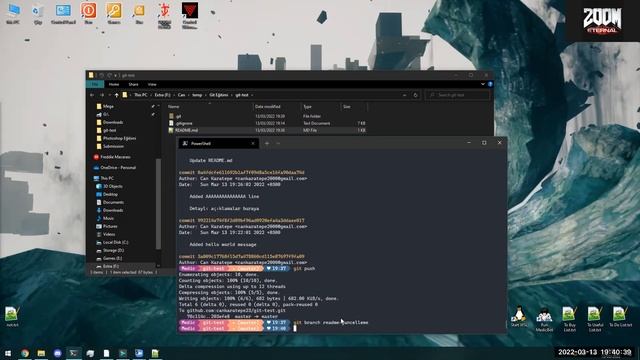640x360 pixels.
Task: Click Can in the address breadcrumb
Action: pyautogui.click(x=181, y=95)
